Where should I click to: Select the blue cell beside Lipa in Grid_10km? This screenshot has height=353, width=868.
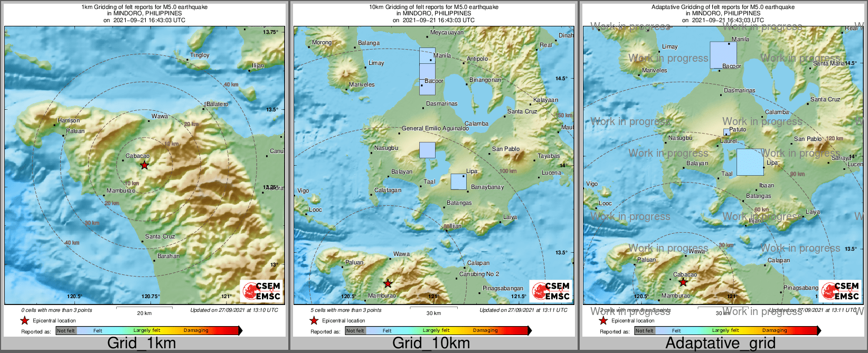click(x=458, y=182)
